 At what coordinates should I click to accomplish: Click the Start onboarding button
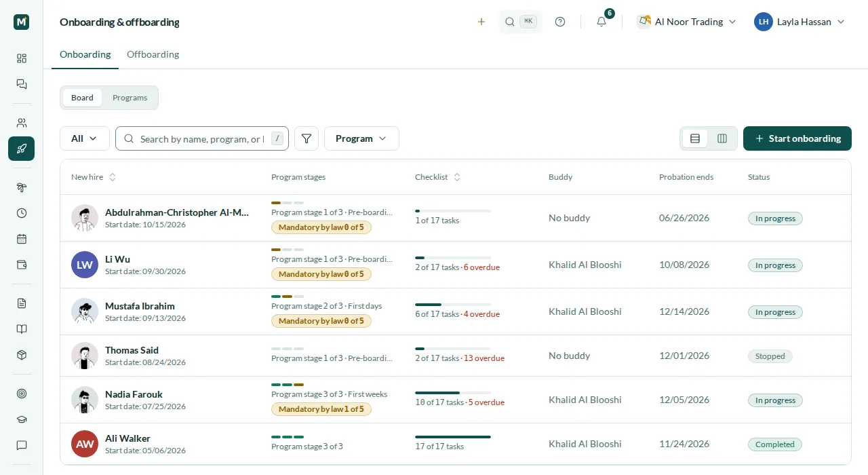(797, 138)
